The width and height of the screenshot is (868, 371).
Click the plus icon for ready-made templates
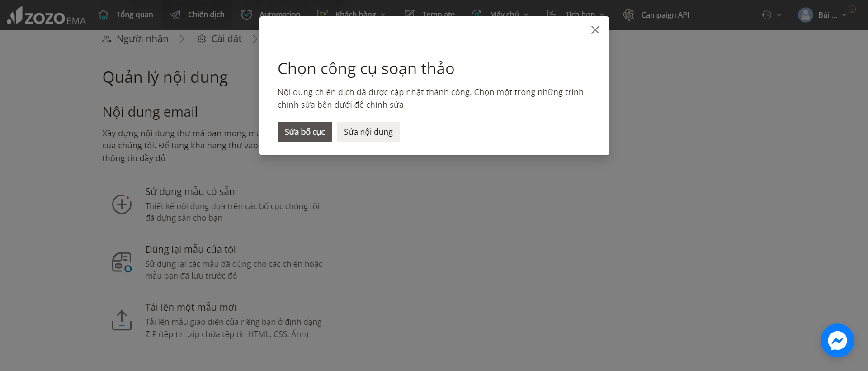122,205
